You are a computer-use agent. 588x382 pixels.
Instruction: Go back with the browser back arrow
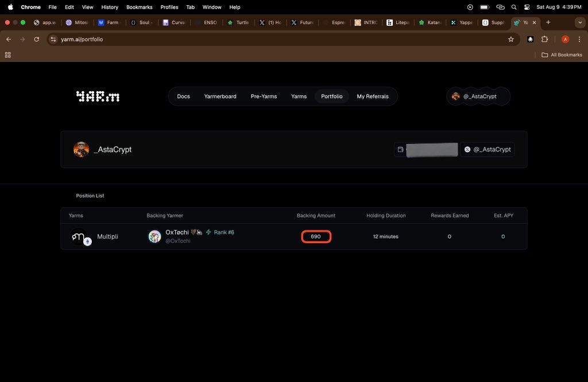[x=9, y=40]
